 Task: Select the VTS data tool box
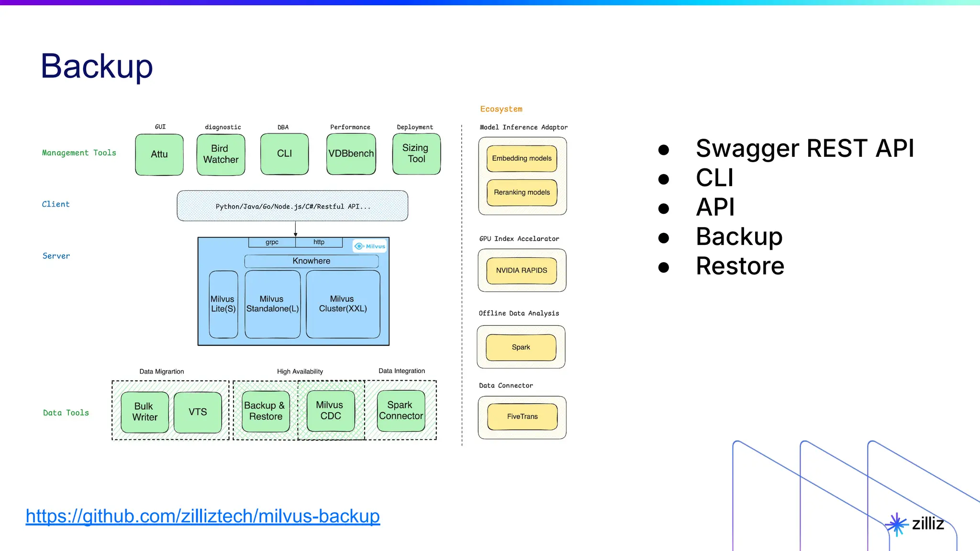[198, 412]
